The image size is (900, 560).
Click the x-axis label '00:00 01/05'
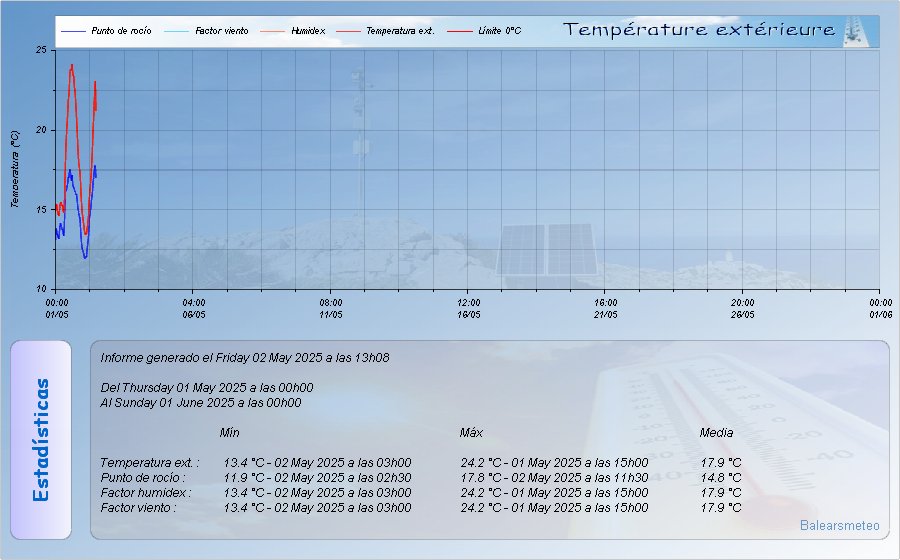point(57,309)
